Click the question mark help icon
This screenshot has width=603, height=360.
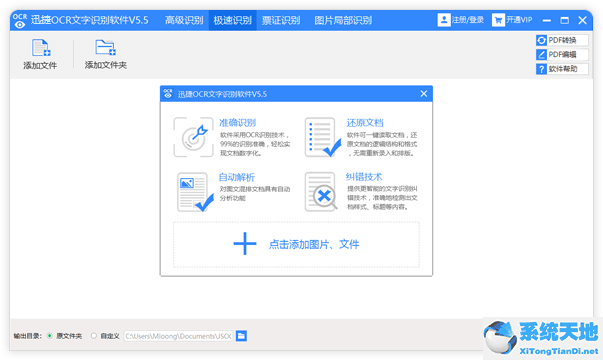point(541,69)
